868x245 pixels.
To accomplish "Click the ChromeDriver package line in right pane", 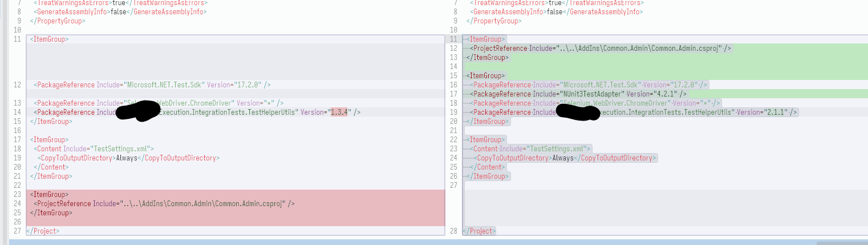I will [x=595, y=103].
